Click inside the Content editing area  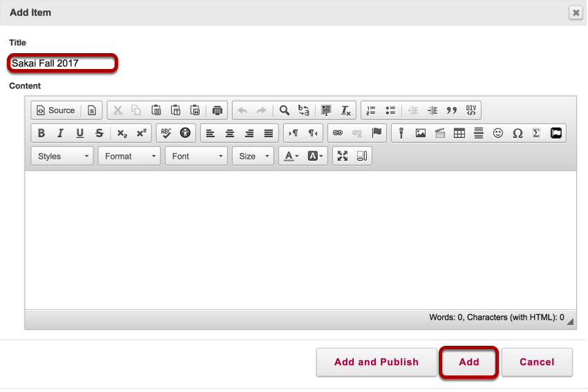[301, 240]
